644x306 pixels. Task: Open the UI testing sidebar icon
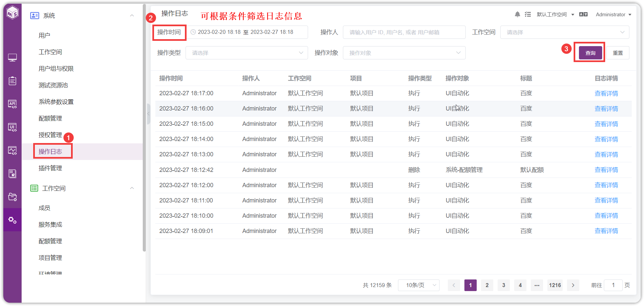click(x=13, y=127)
